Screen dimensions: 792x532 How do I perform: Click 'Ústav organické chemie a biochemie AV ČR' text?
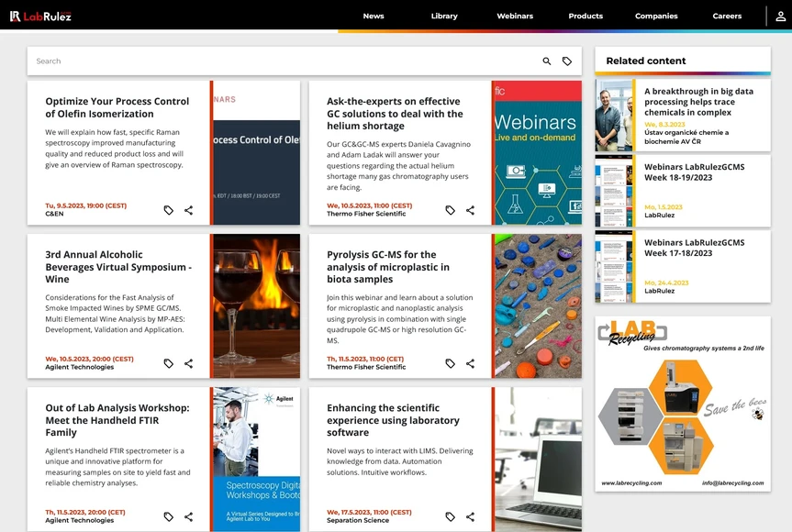coord(686,137)
